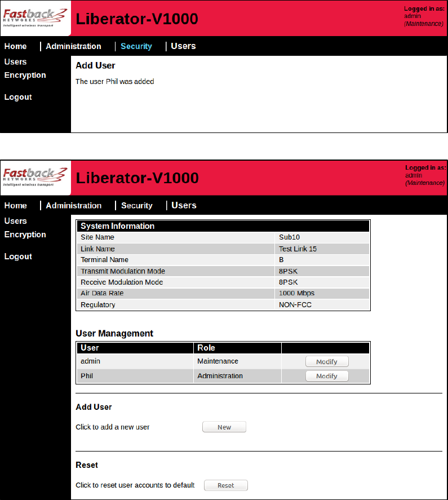The image size is (448, 500).
Task: Open Administration in the lower navigation bar
Action: click(x=74, y=205)
